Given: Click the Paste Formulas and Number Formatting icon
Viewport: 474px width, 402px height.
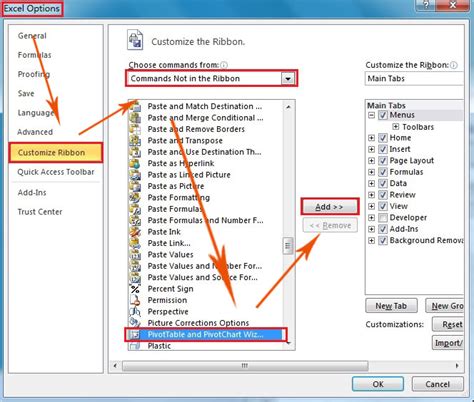Looking at the screenshot, I should point(135,220).
